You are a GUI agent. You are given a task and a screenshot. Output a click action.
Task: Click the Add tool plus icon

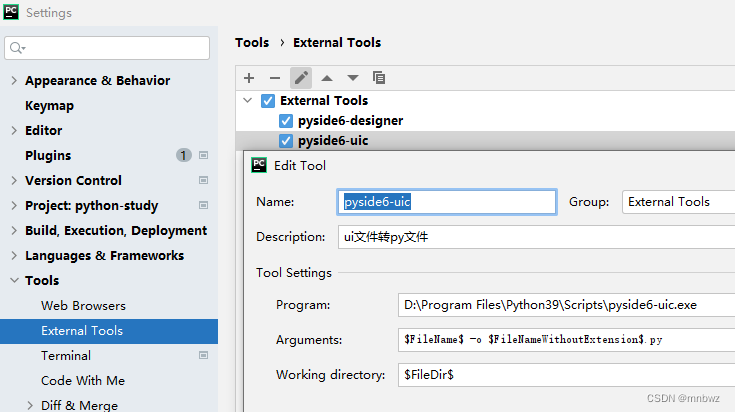coord(249,77)
